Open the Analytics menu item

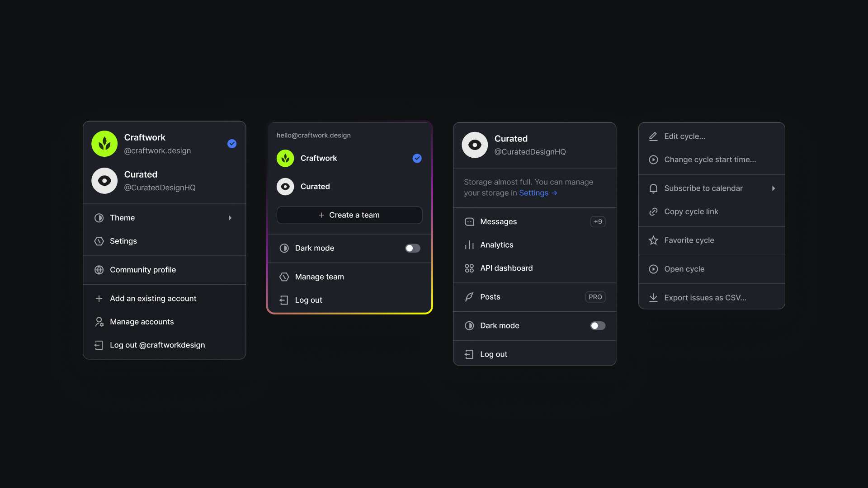click(x=535, y=245)
